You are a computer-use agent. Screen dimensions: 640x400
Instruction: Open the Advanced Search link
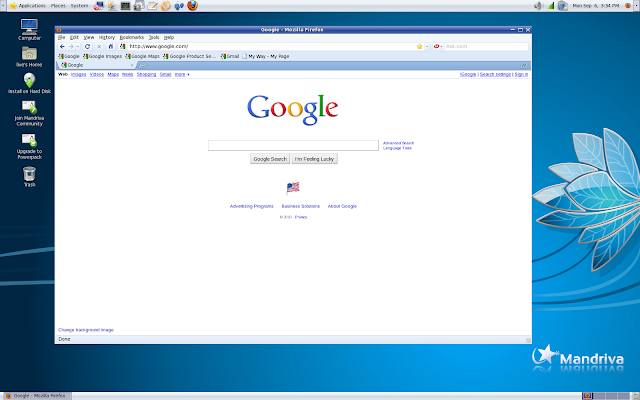398,143
